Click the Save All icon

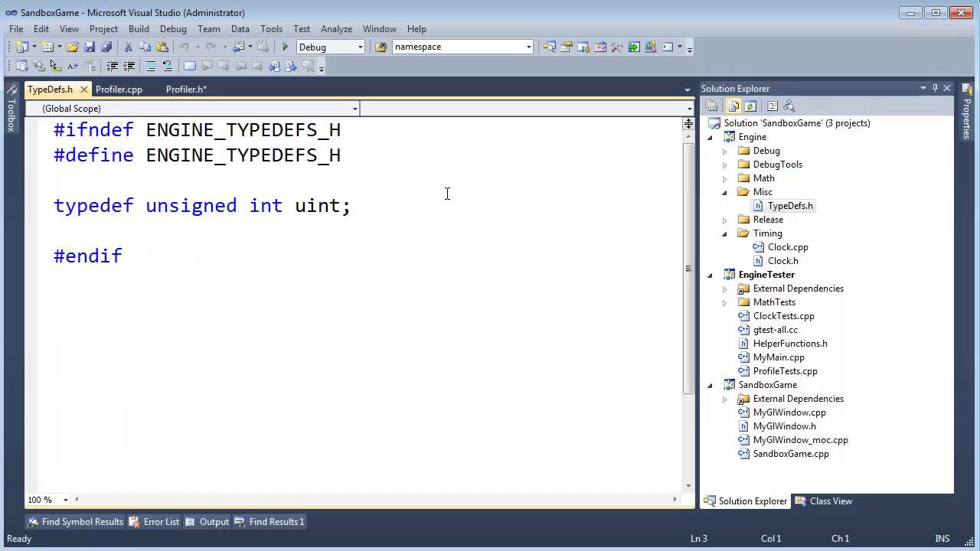(106, 47)
